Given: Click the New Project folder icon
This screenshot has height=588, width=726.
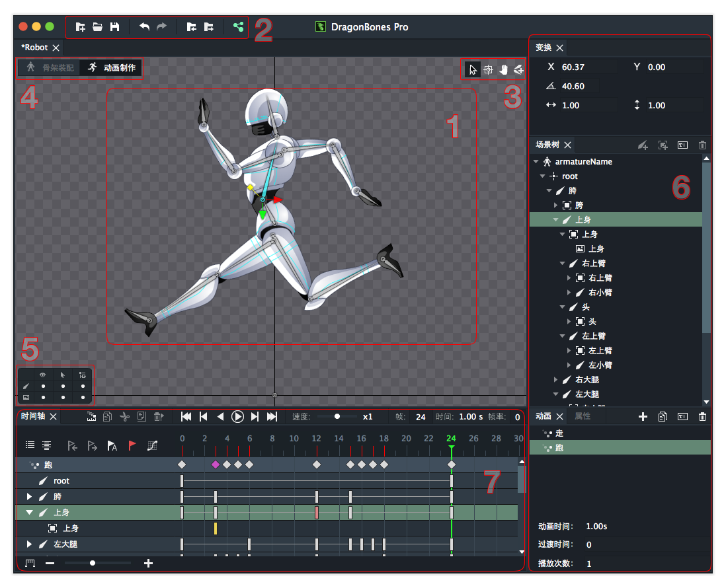Looking at the screenshot, I should [80, 27].
